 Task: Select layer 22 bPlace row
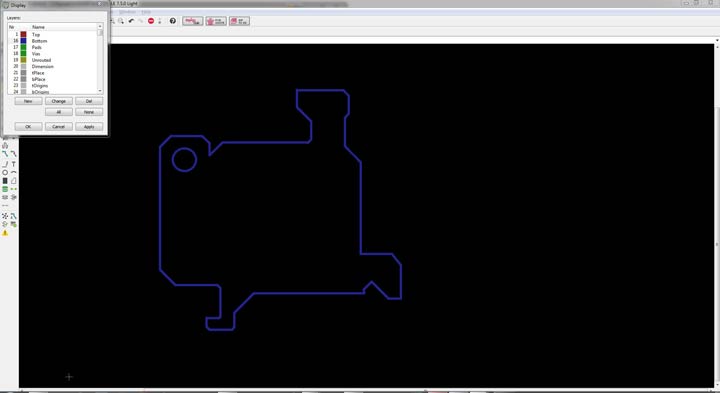[52, 79]
